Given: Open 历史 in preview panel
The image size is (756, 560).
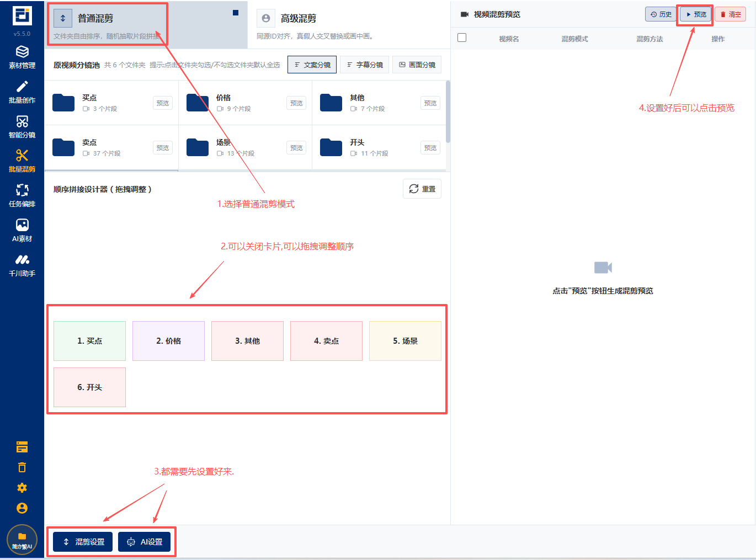Looking at the screenshot, I should pos(661,14).
